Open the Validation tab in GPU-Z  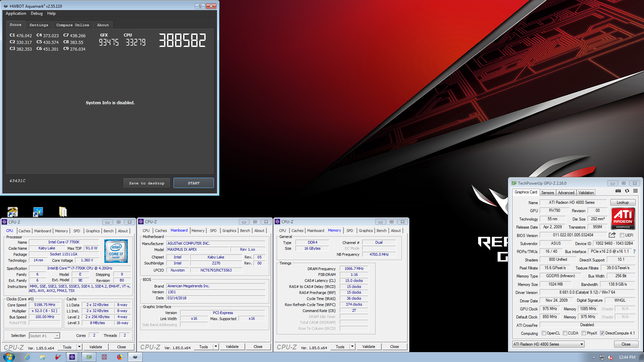(x=586, y=193)
